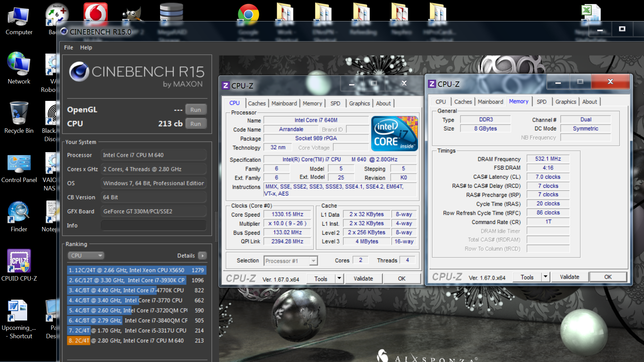This screenshot has height=362, width=644.
Task: Open the Control Panel desktop icon
Action: pos(19,168)
